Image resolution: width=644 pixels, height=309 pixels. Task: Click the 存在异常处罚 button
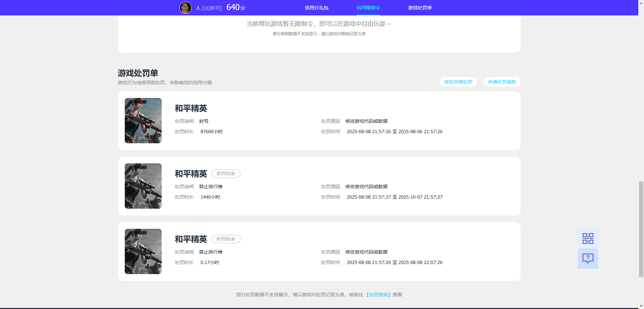[458, 82]
